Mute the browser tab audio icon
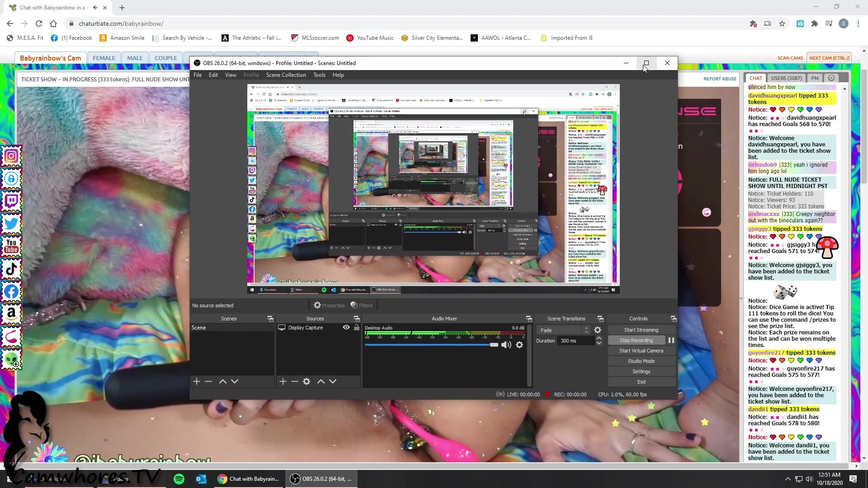868x488 pixels. coord(95,8)
